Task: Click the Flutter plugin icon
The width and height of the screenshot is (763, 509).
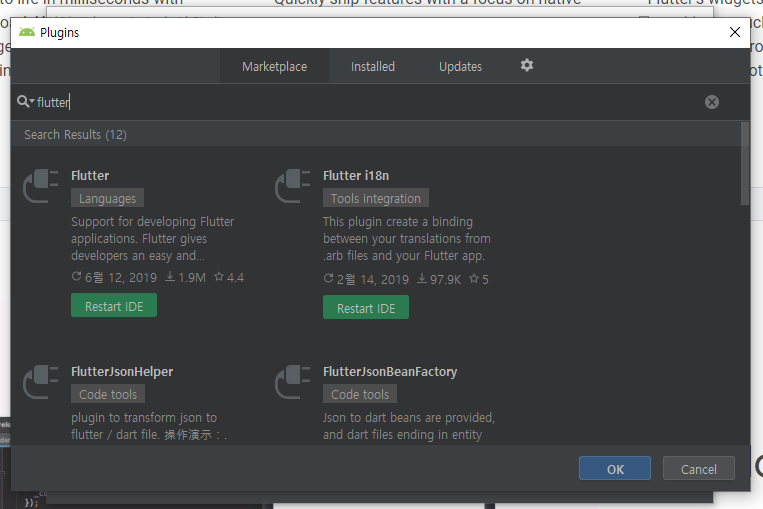Action: [41, 185]
